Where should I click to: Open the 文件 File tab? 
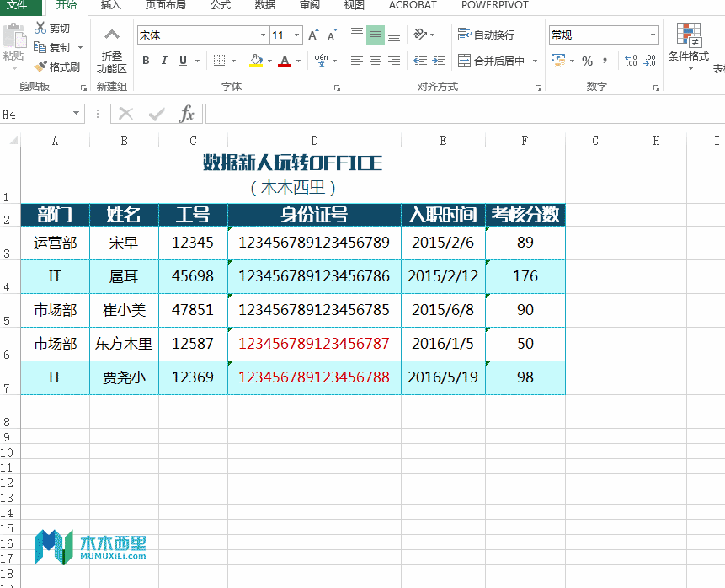[x=19, y=6]
